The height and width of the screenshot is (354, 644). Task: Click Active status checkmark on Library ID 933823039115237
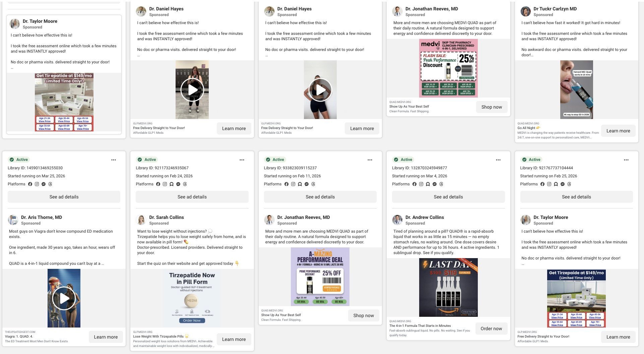pyautogui.click(x=268, y=160)
